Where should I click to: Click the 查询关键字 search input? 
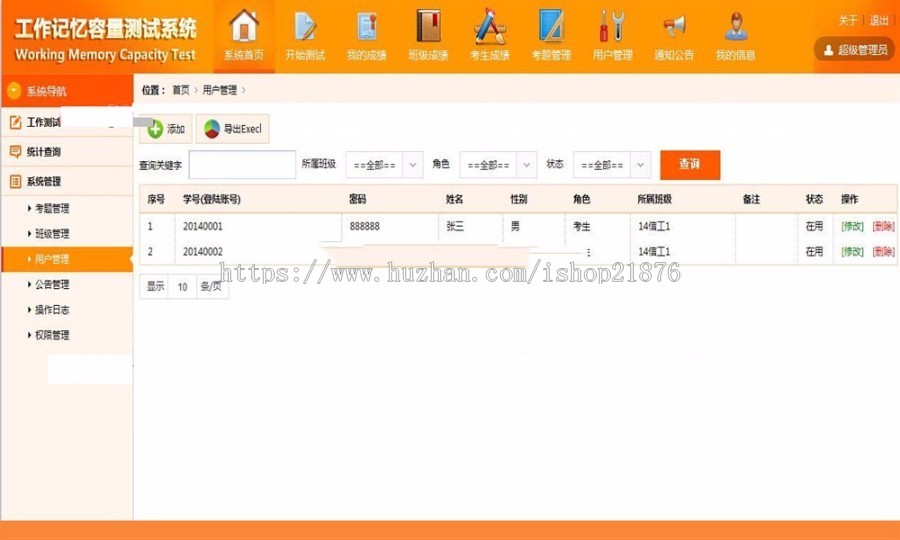242,165
